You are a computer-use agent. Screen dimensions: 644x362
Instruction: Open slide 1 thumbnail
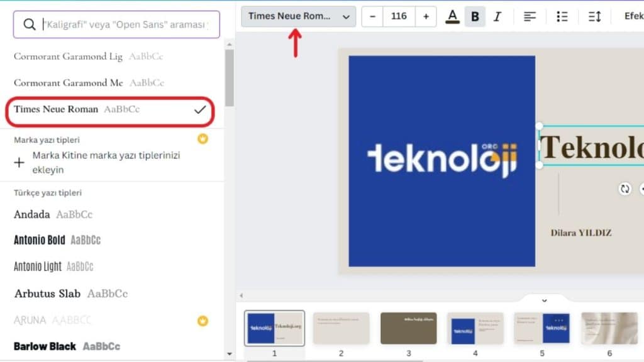(274, 328)
